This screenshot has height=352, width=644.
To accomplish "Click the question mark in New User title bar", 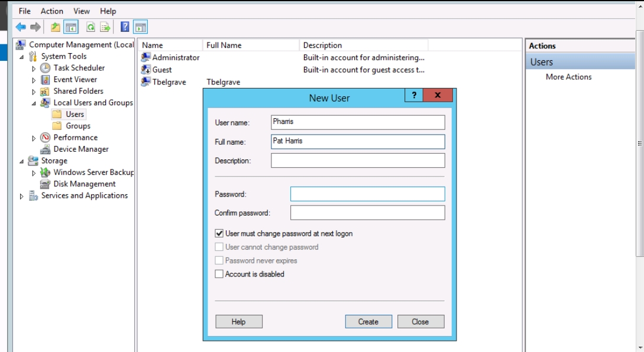I will [414, 96].
